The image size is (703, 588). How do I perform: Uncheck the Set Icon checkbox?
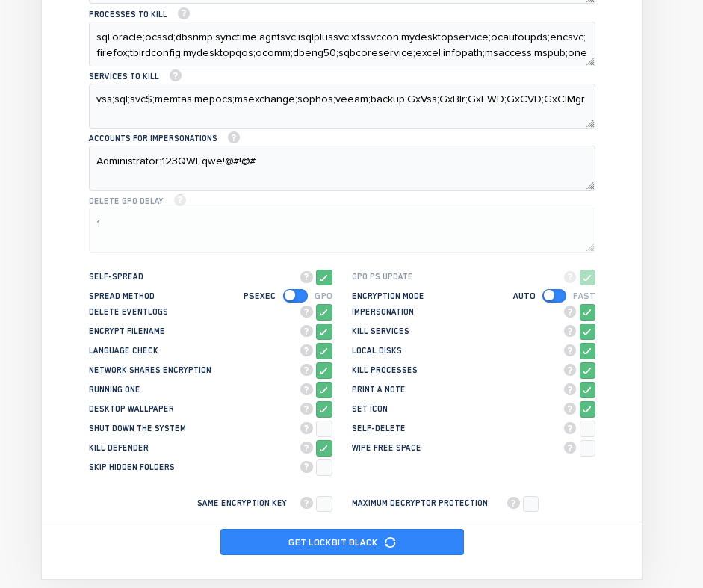click(x=587, y=409)
